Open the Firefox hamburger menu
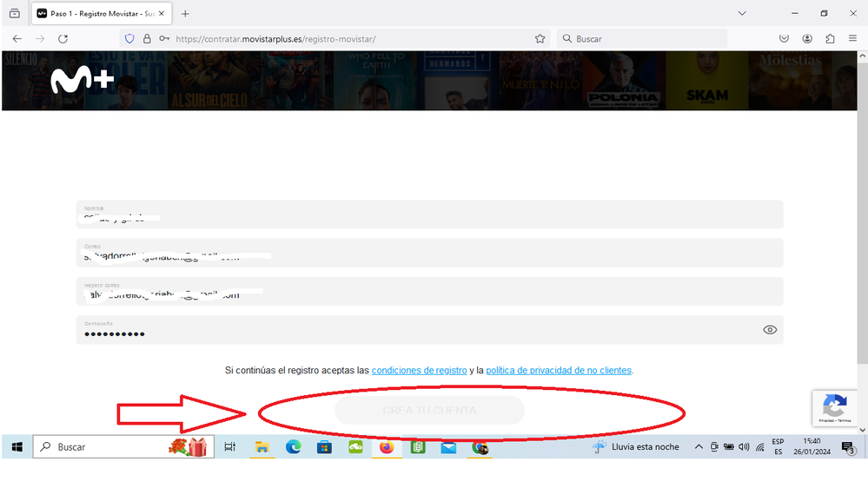This screenshot has height=488, width=868. (x=852, y=39)
